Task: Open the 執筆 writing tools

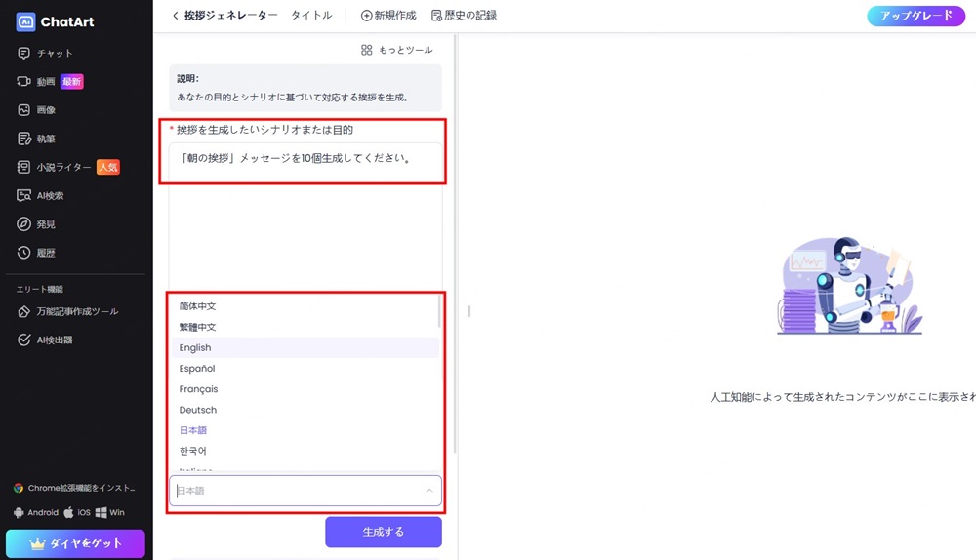Action: (x=46, y=139)
